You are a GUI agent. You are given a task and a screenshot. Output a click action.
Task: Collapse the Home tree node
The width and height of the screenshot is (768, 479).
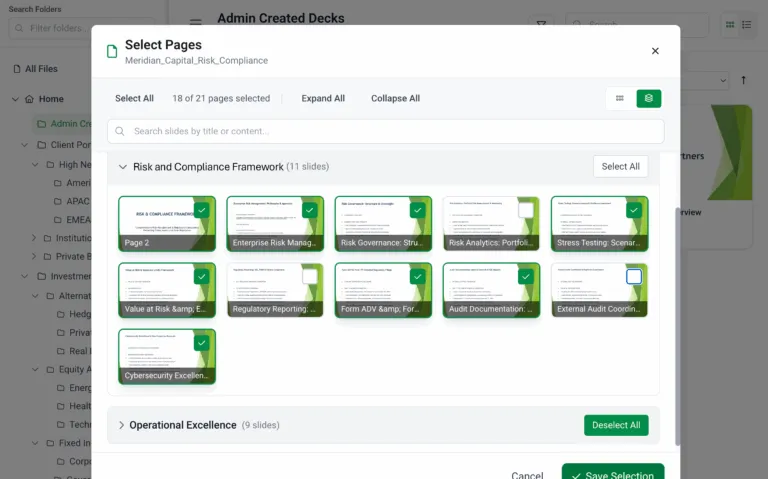[15, 99]
